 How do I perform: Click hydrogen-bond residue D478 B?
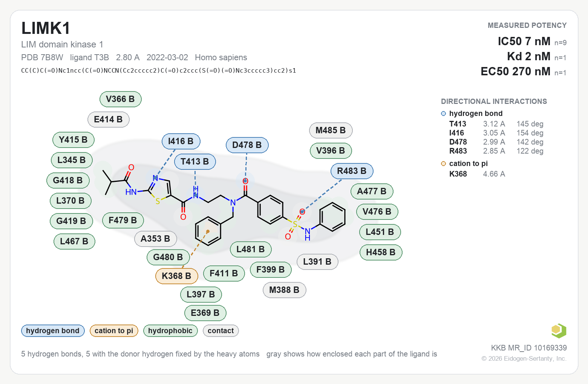[x=247, y=145]
